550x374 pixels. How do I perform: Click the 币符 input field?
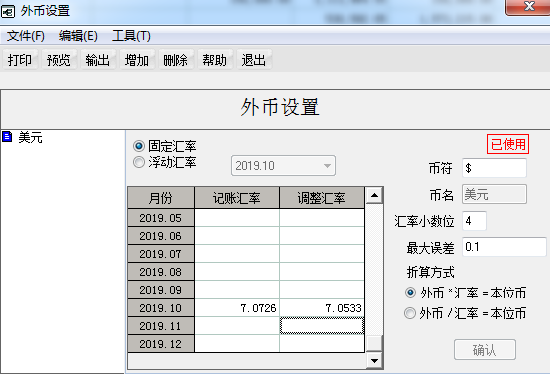494,168
